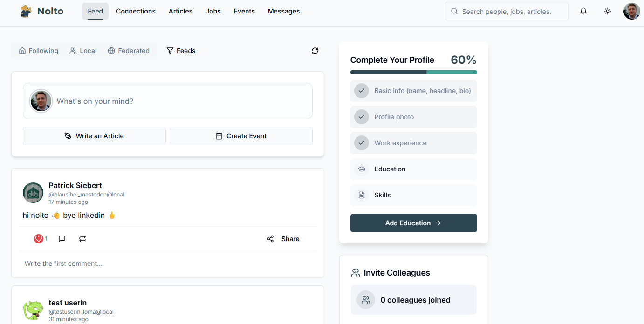This screenshot has height=324, width=644.
Task: Open the Feeds filter
Action: tap(181, 51)
